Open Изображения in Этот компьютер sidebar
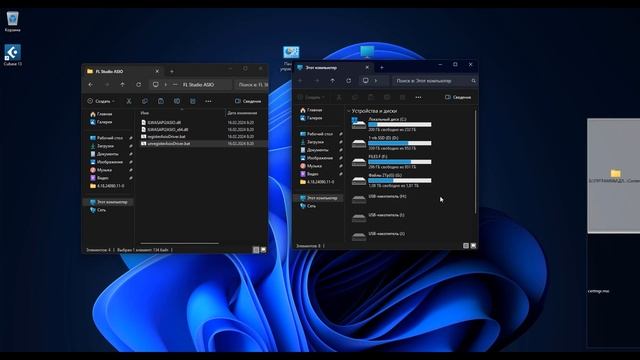 (317, 158)
